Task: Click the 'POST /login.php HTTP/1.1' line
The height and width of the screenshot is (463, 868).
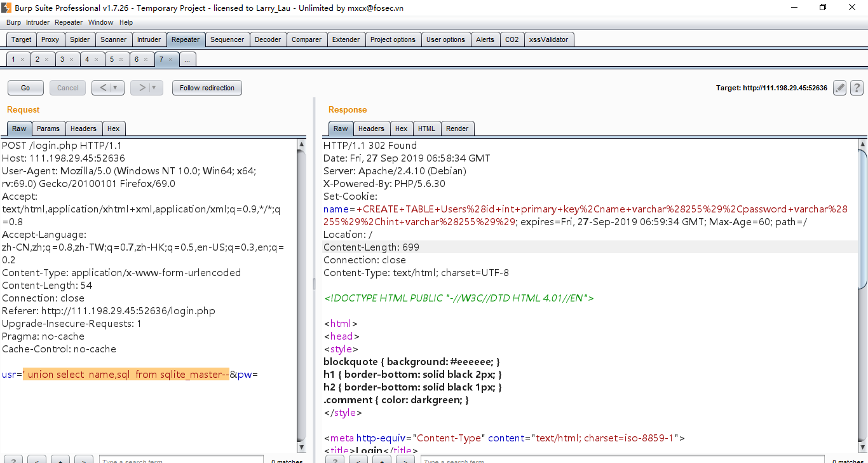Action: pos(62,146)
